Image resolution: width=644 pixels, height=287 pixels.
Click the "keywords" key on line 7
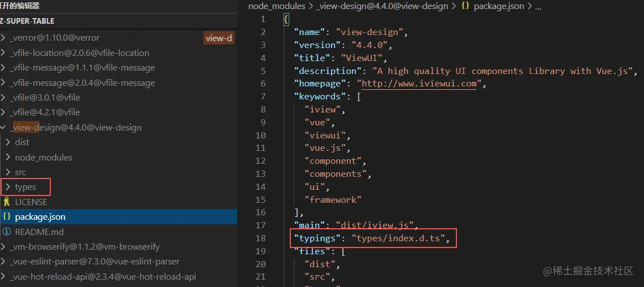tap(320, 97)
